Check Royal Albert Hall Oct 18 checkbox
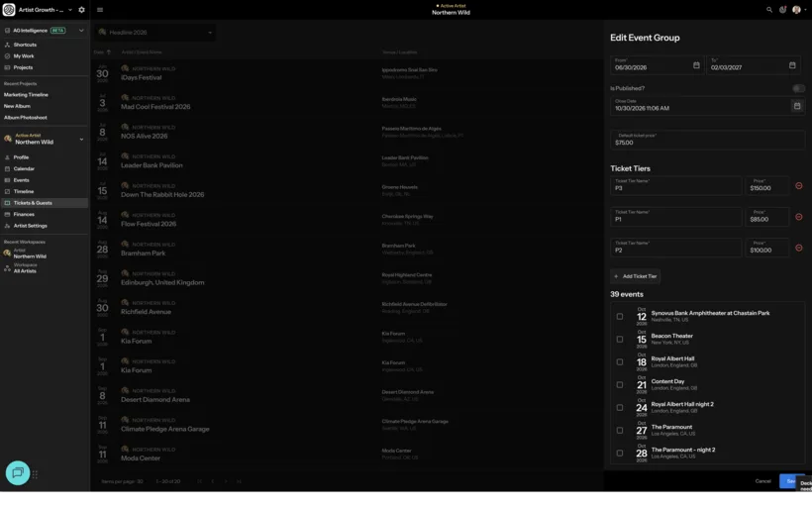 click(x=619, y=362)
